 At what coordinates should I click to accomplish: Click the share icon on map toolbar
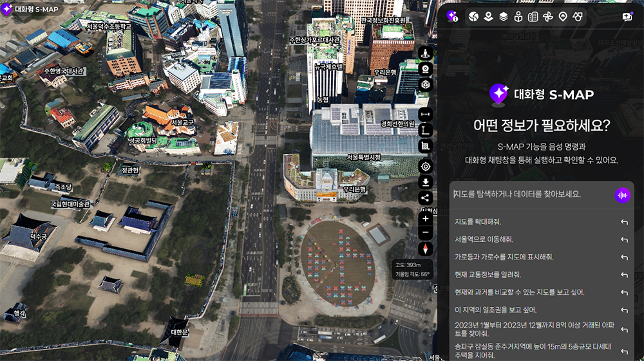(425, 198)
